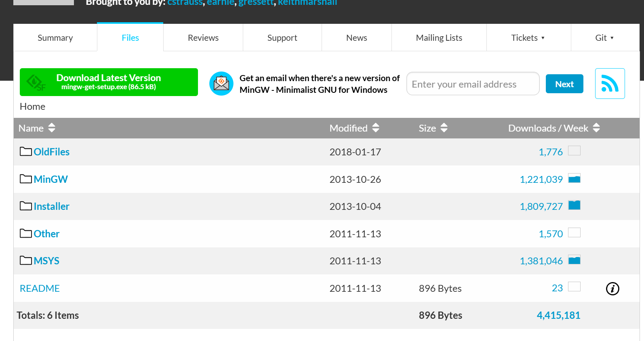Open the MSYS folder link
Image resolution: width=644 pixels, height=341 pixels.
[x=46, y=261]
